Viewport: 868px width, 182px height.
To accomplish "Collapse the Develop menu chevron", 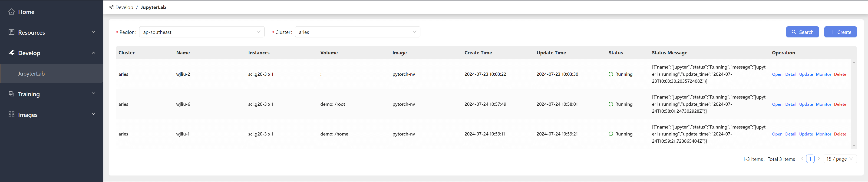I will (94, 53).
